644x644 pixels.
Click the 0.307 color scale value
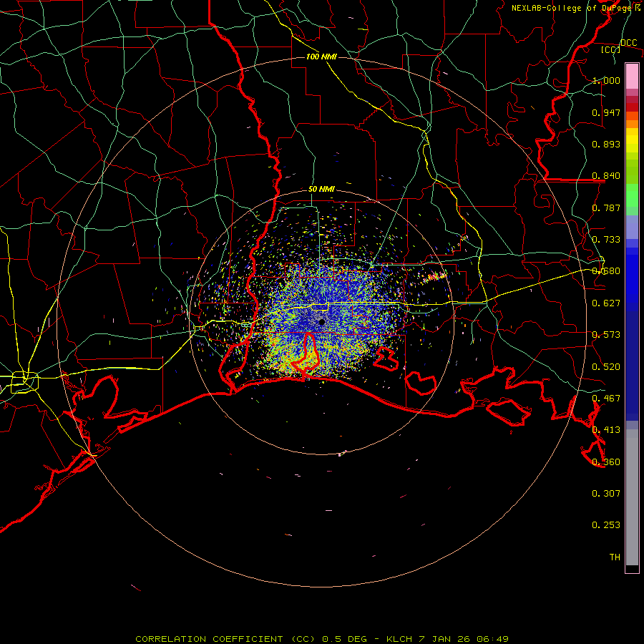(606, 493)
